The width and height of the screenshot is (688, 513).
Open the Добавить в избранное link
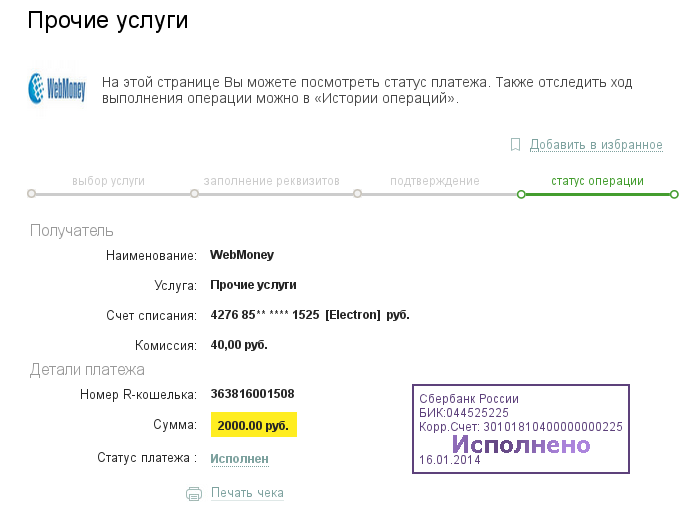click(596, 144)
